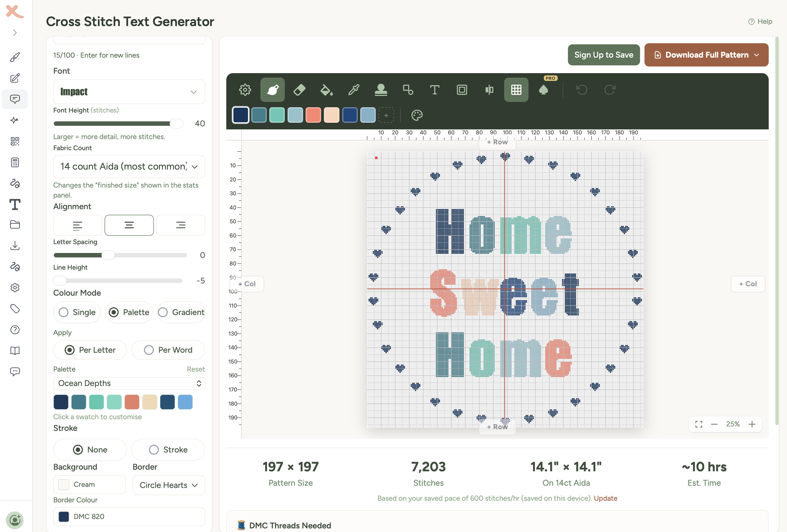The image size is (787, 532).
Task: Select the text tool in toolbar
Action: point(435,90)
